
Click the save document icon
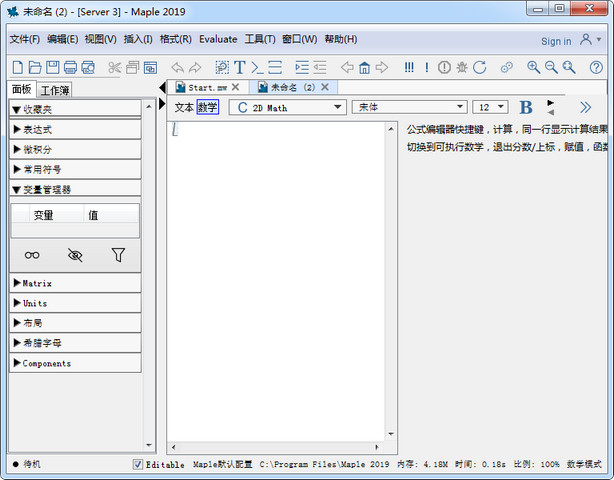tap(52, 68)
